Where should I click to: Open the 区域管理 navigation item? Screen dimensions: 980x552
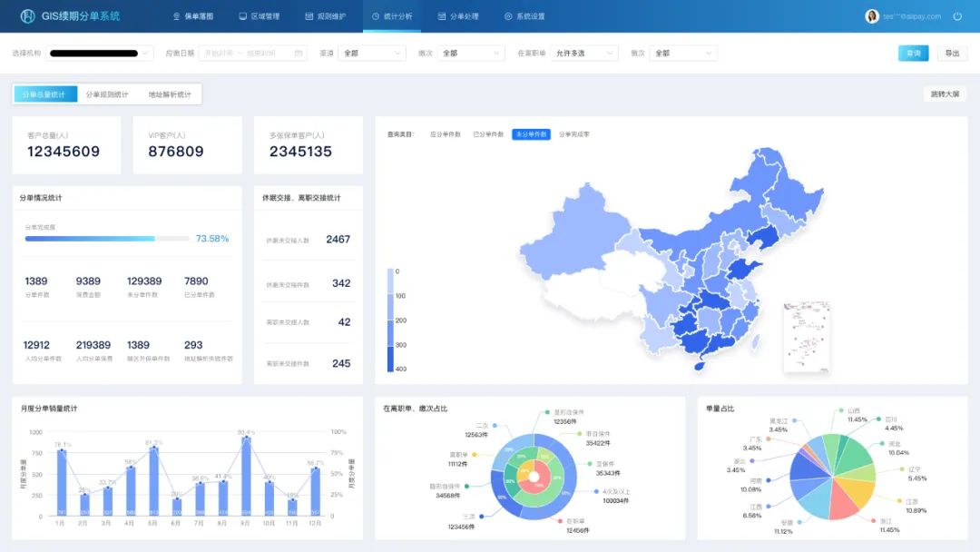(260, 16)
